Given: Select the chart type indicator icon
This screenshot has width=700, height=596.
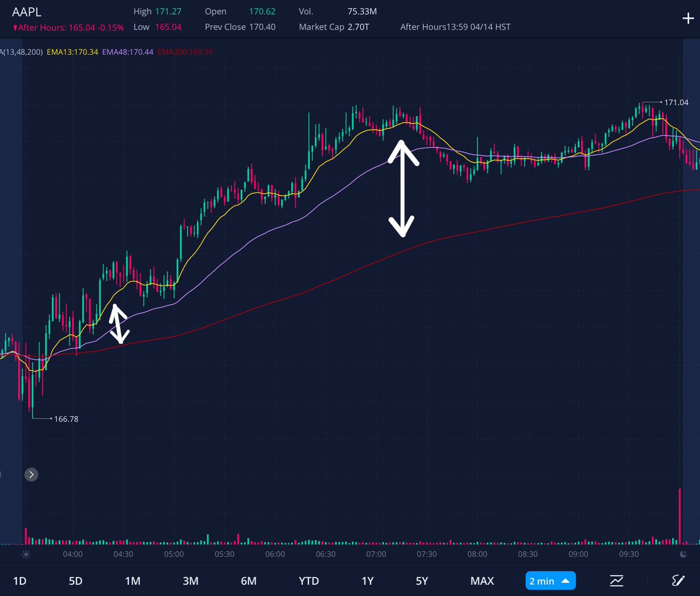Looking at the screenshot, I should pos(617,580).
